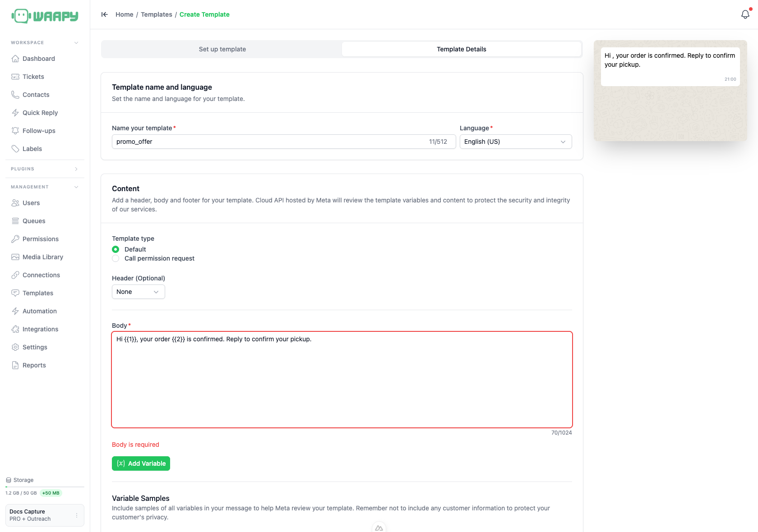The height and width of the screenshot is (532, 758).
Task: Collapse sidebar with the arrow icon
Action: click(x=105, y=14)
